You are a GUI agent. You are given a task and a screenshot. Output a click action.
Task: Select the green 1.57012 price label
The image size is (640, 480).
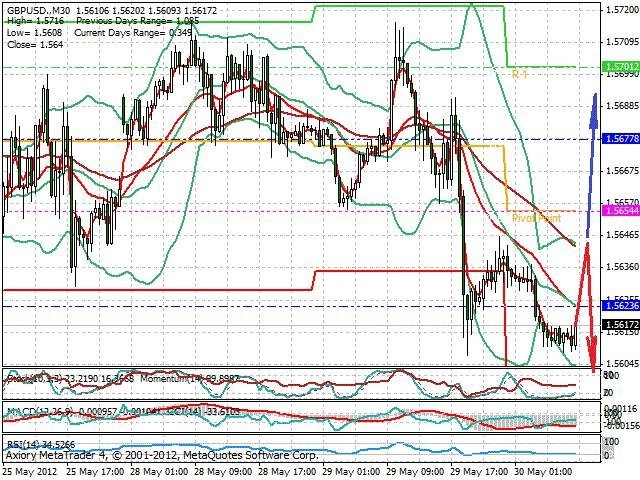point(621,67)
